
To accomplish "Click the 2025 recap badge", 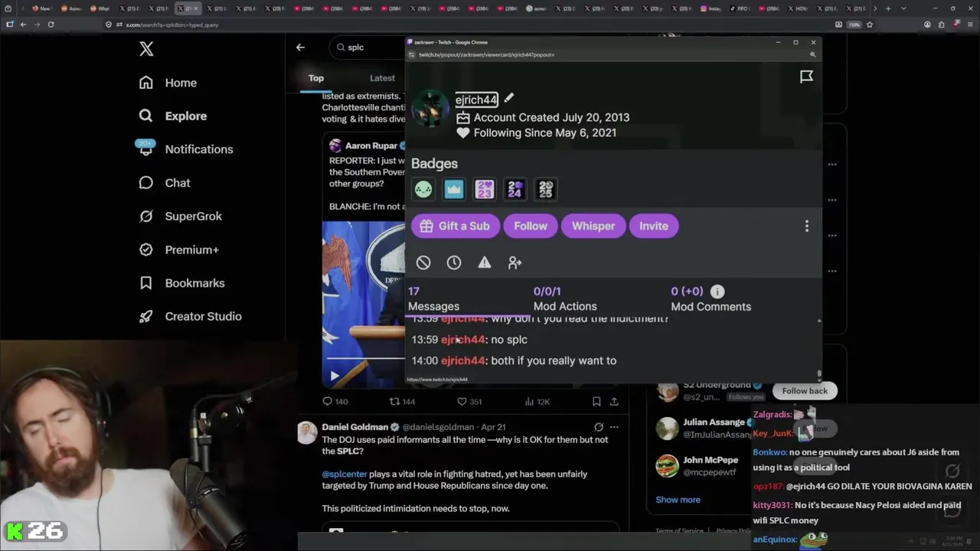I will tap(546, 189).
